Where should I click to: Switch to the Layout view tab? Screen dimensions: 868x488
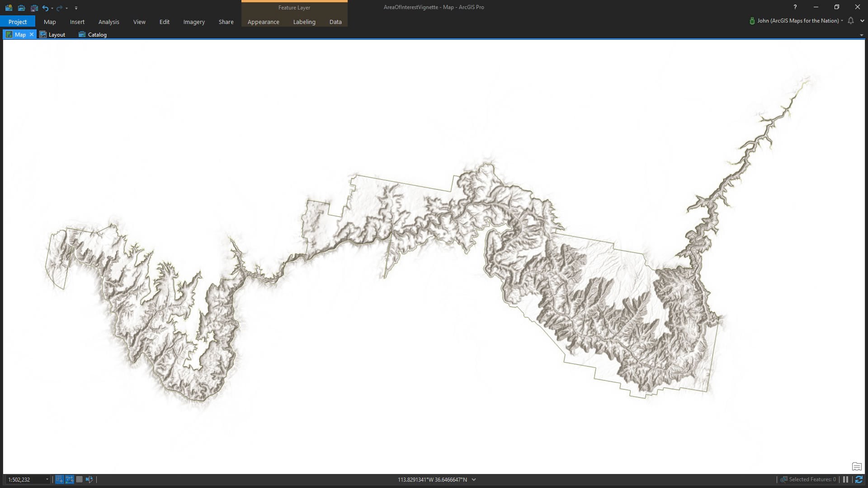click(53, 34)
